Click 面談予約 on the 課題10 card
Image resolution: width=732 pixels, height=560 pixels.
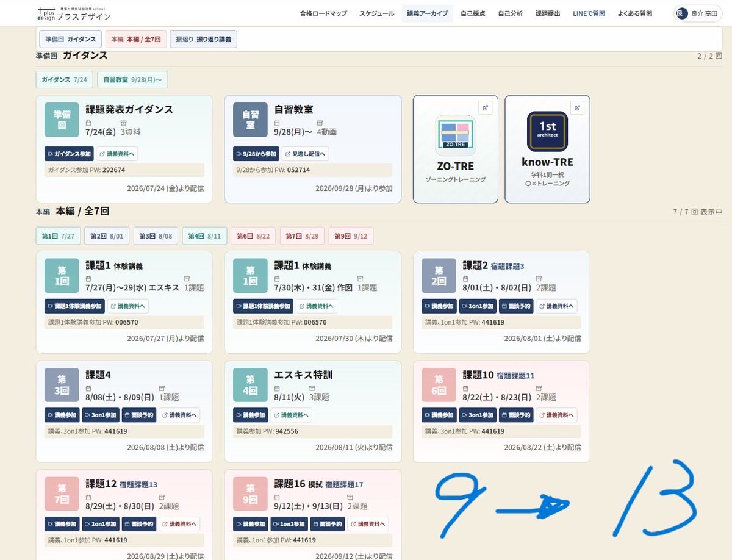tap(516, 415)
